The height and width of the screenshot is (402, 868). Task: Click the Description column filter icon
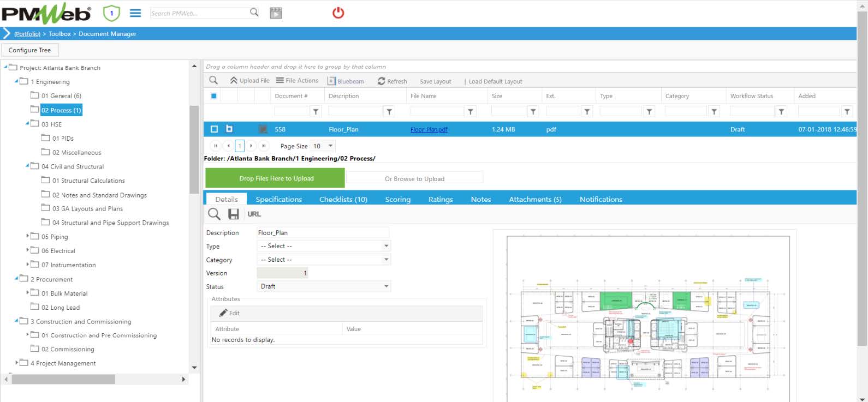point(389,112)
